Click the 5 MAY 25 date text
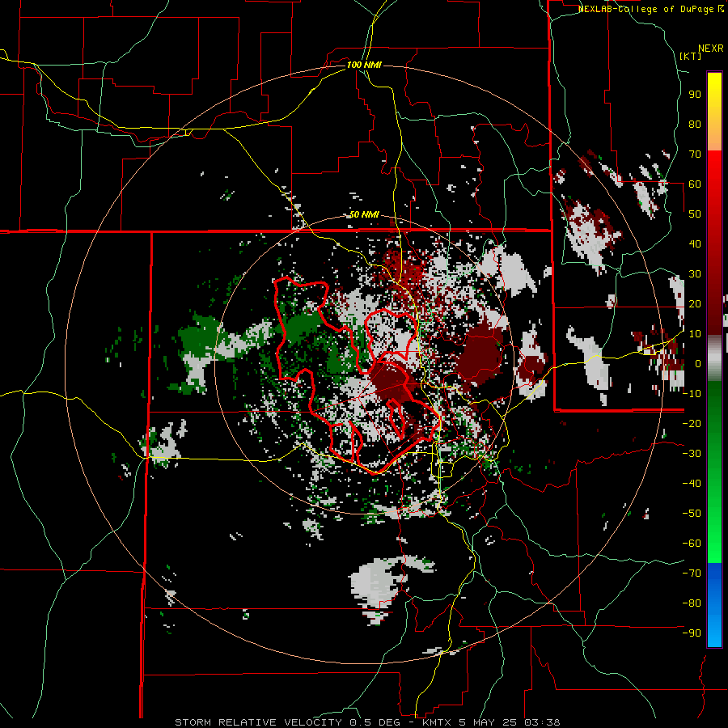The image size is (728, 728). point(488,722)
